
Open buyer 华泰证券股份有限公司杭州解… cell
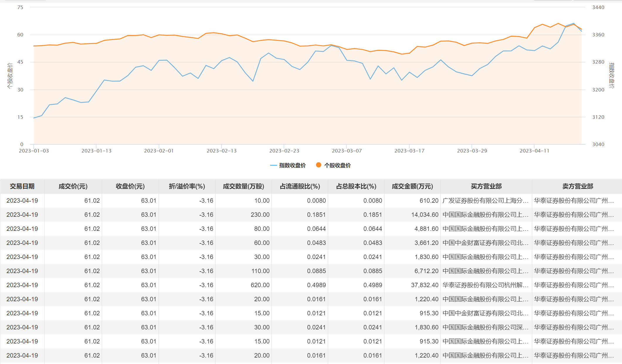click(x=485, y=285)
